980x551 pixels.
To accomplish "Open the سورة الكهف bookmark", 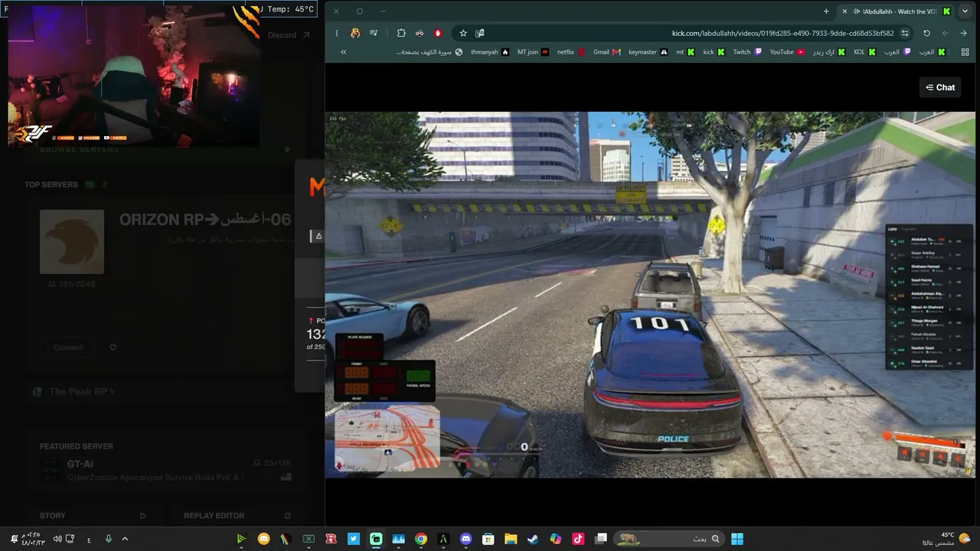I will pos(430,52).
